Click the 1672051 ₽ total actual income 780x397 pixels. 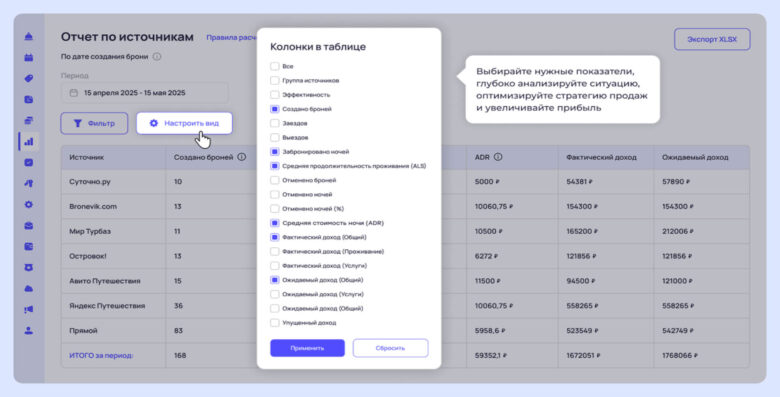(x=583, y=356)
